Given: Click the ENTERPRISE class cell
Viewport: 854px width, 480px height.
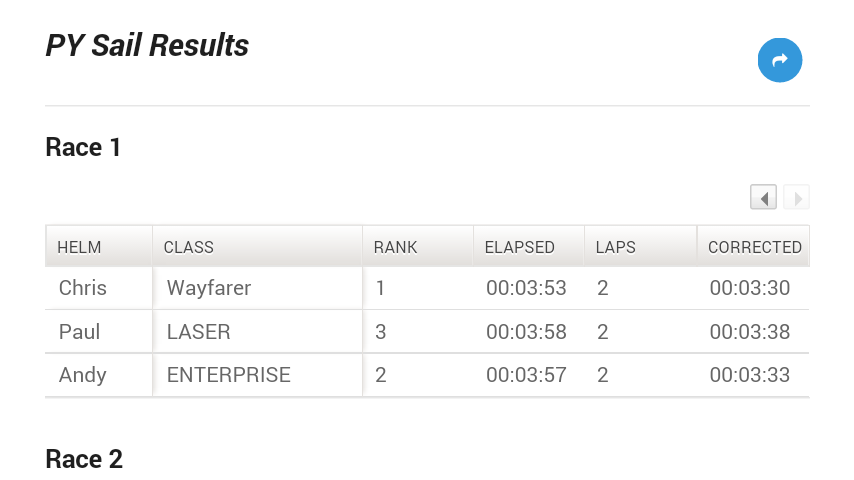Looking at the screenshot, I should [229, 375].
